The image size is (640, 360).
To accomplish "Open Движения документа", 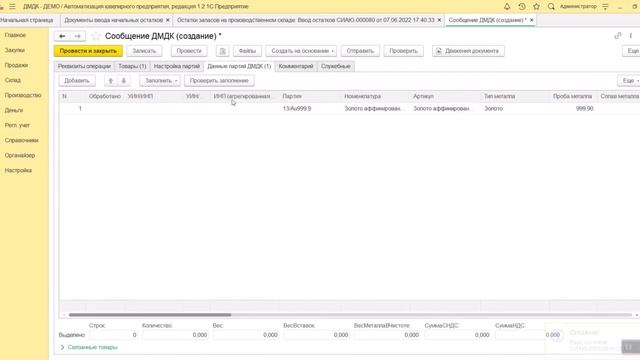I will coord(468,51).
